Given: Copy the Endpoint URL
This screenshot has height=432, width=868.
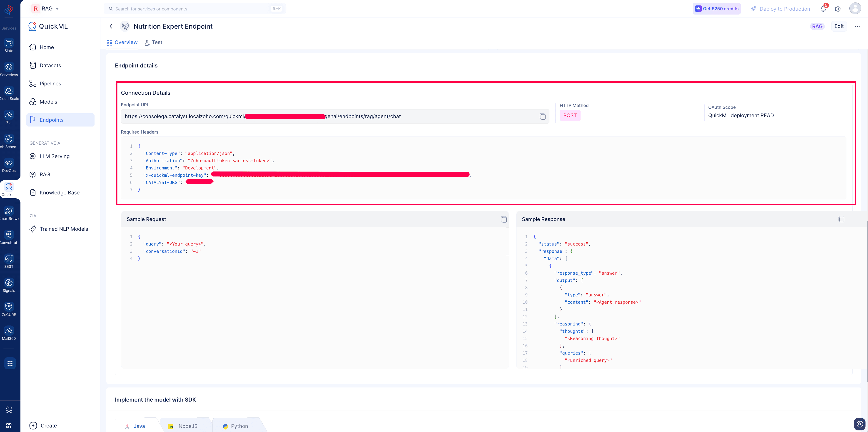Looking at the screenshot, I should coord(543,117).
